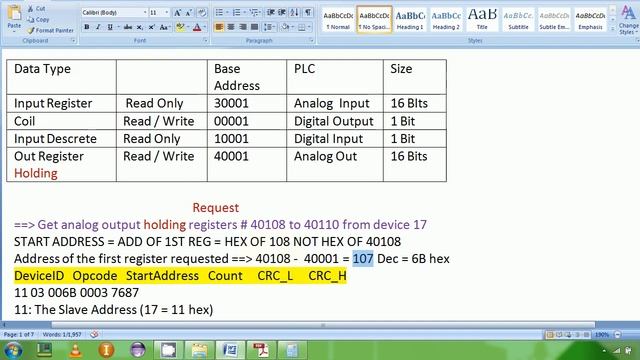Click the highlighted 107 value in text

pos(363,259)
